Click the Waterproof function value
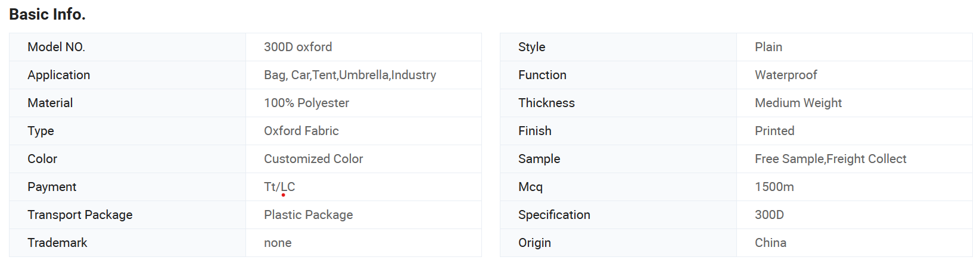Screen dimensions: 980x263 (x=786, y=75)
